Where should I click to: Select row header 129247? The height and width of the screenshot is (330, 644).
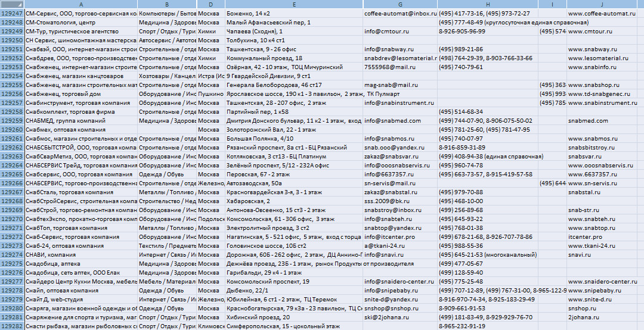coord(12,14)
